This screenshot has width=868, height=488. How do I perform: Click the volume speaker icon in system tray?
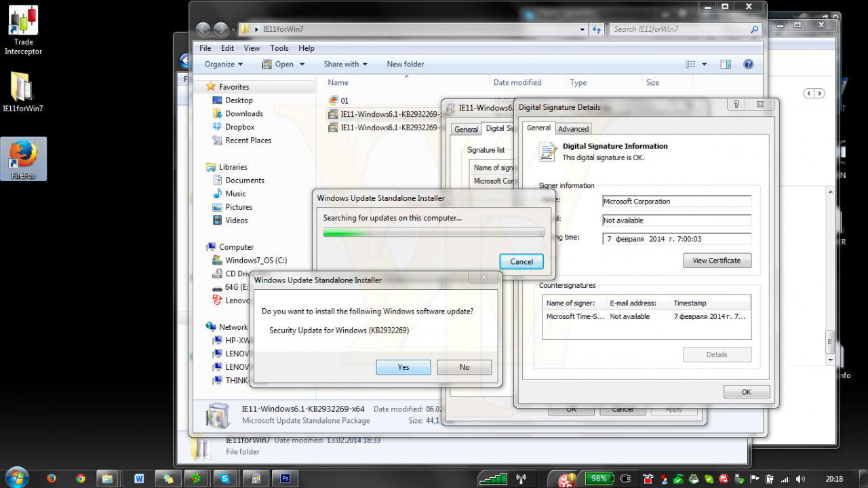pos(800,478)
